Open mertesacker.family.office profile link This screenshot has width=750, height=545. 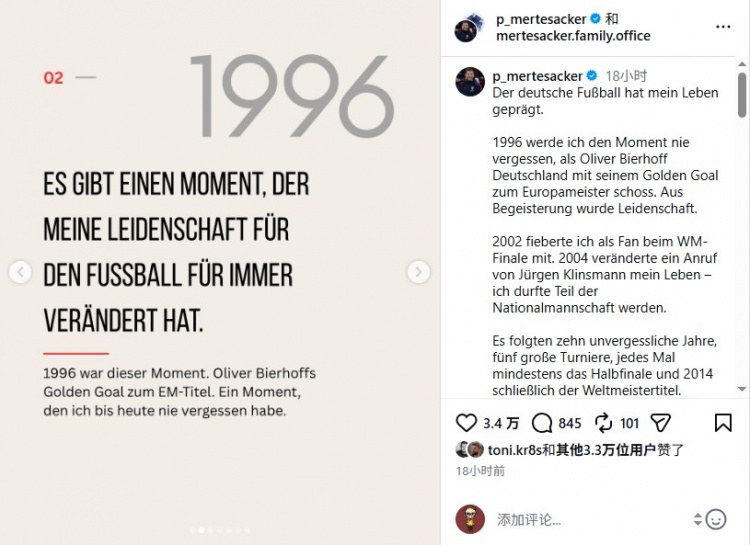pos(573,36)
